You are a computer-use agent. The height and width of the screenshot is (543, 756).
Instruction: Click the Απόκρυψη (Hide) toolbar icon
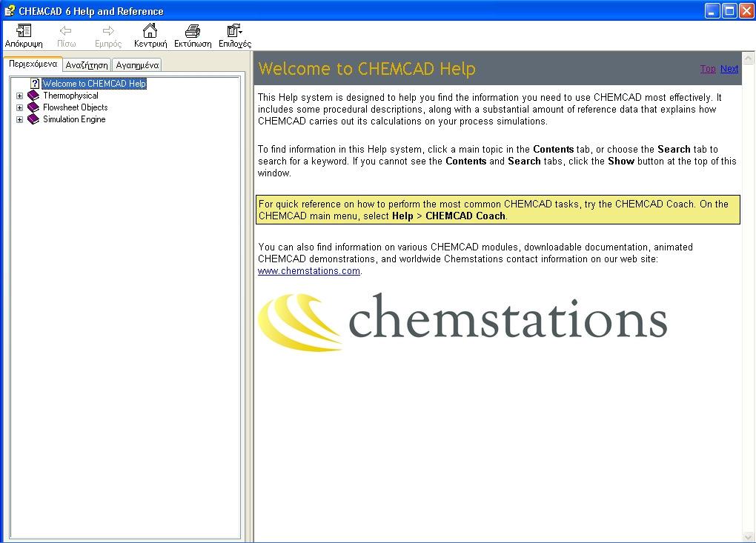tap(24, 31)
